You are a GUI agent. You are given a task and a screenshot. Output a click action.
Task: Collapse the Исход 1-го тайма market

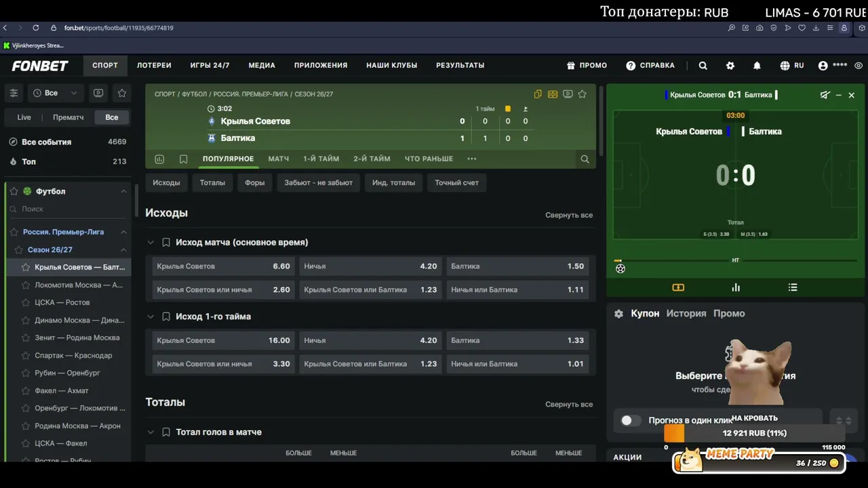point(151,317)
